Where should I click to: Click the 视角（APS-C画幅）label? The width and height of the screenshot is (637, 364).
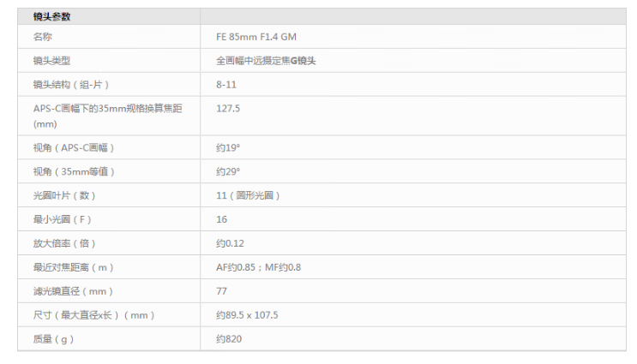point(73,147)
